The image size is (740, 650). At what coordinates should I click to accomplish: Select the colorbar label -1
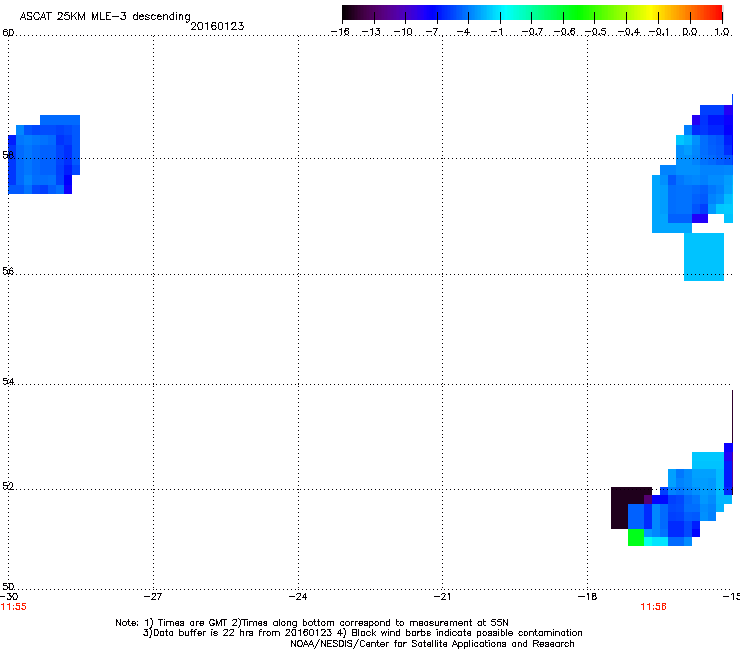pos(496,32)
